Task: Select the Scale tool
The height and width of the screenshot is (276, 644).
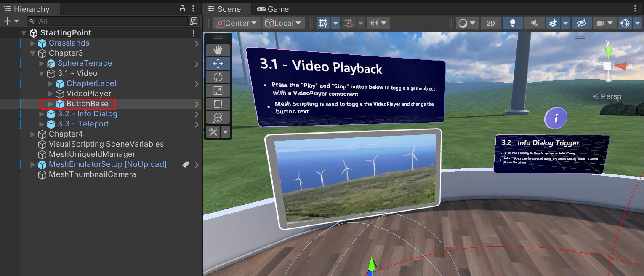Action: (218, 91)
